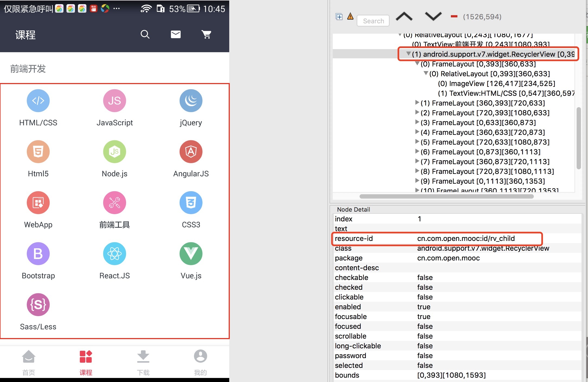Tap the 课程 title in the app header
This screenshot has height=382, width=588.
(25, 35)
